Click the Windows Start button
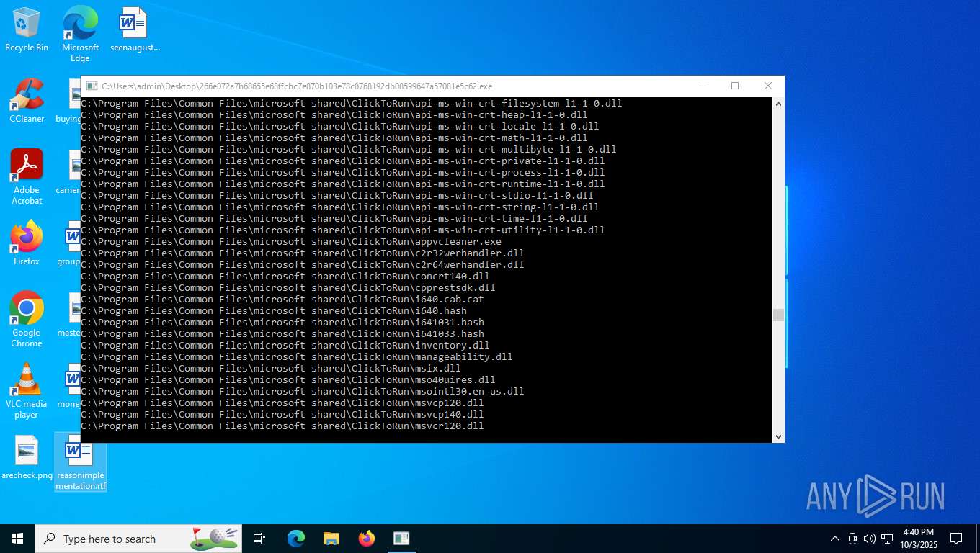The width and height of the screenshot is (980, 553). coord(17,539)
